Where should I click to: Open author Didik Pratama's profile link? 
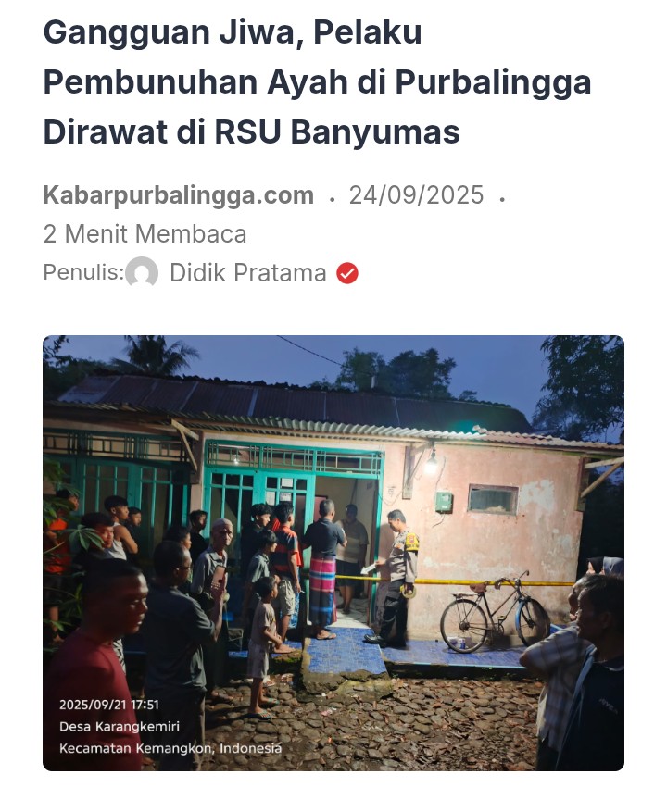pos(247,273)
